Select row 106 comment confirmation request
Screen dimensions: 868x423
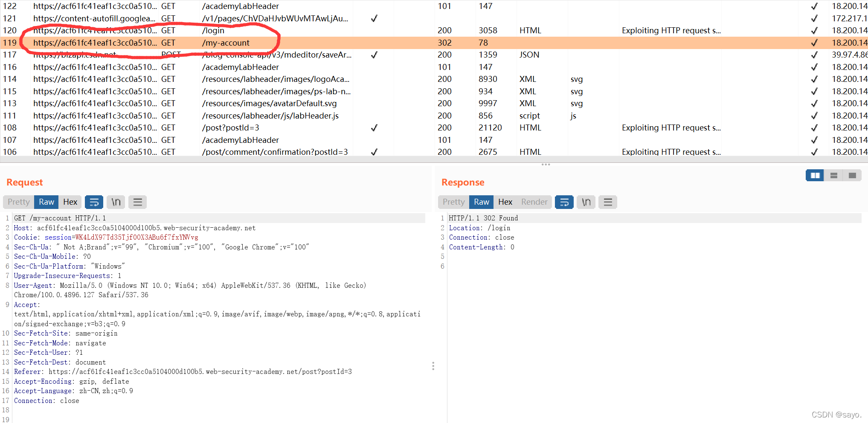pos(434,152)
